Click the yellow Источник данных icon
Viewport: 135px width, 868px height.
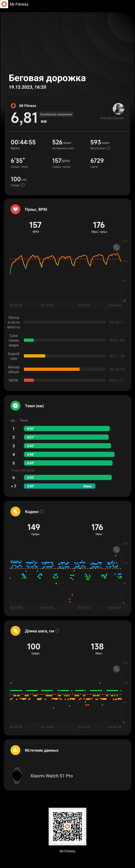click(x=15, y=750)
